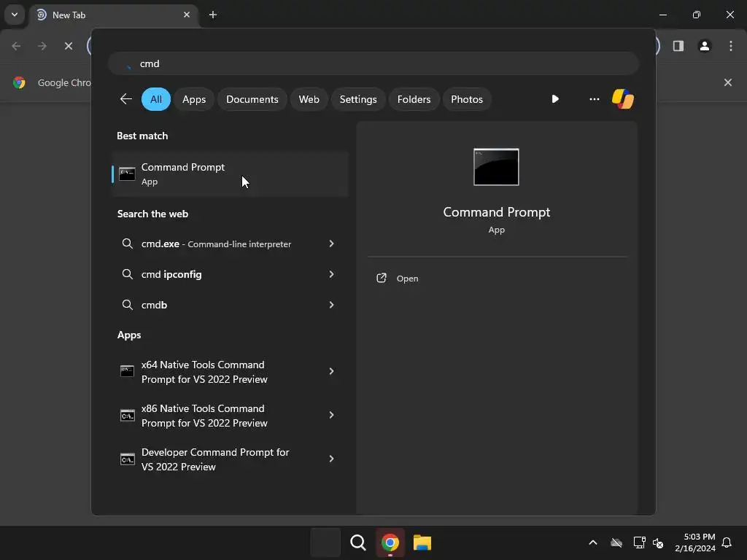Select the New Tab tab in Chrome

tap(113, 15)
